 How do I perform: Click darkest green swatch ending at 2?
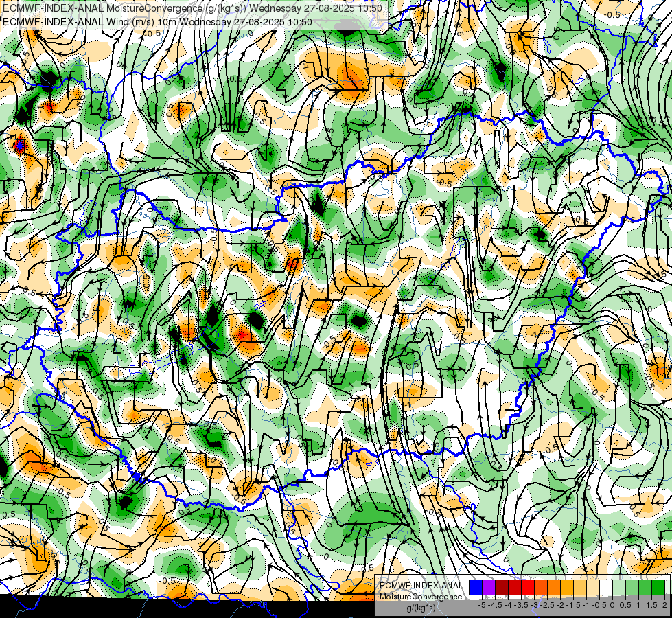pos(658,587)
